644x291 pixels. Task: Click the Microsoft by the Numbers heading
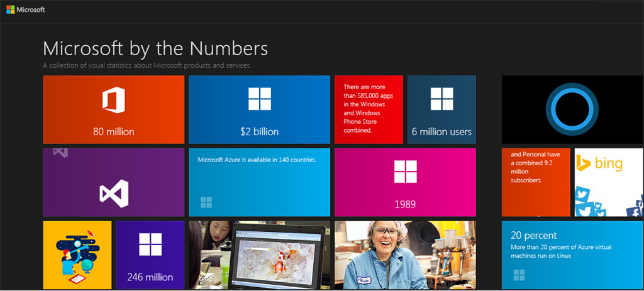point(155,48)
